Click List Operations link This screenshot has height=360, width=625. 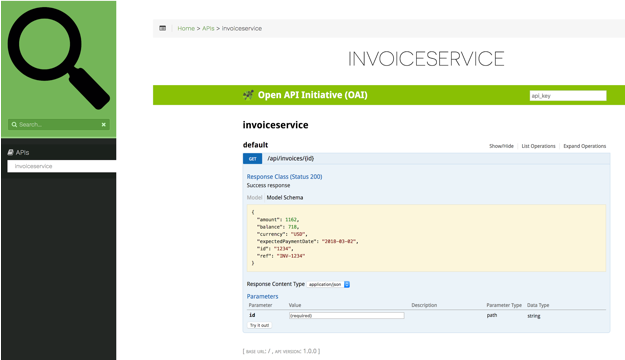pos(539,146)
